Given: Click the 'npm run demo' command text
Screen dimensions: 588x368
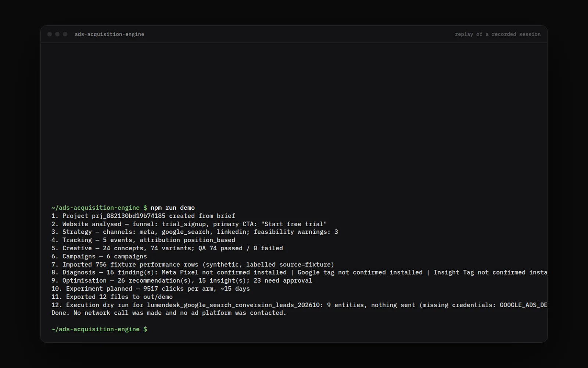Looking at the screenshot, I should pyautogui.click(x=173, y=208).
